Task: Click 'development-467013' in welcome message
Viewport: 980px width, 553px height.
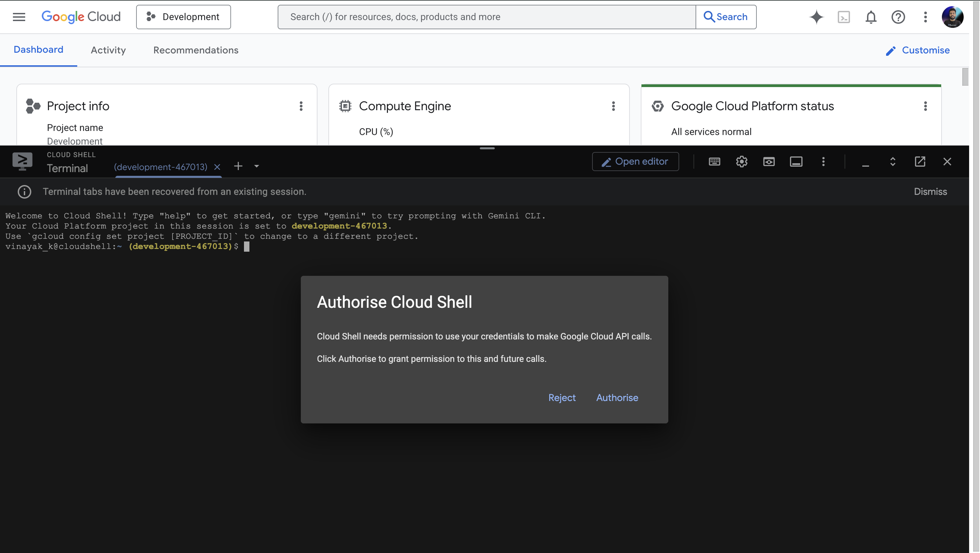Action: tap(339, 226)
